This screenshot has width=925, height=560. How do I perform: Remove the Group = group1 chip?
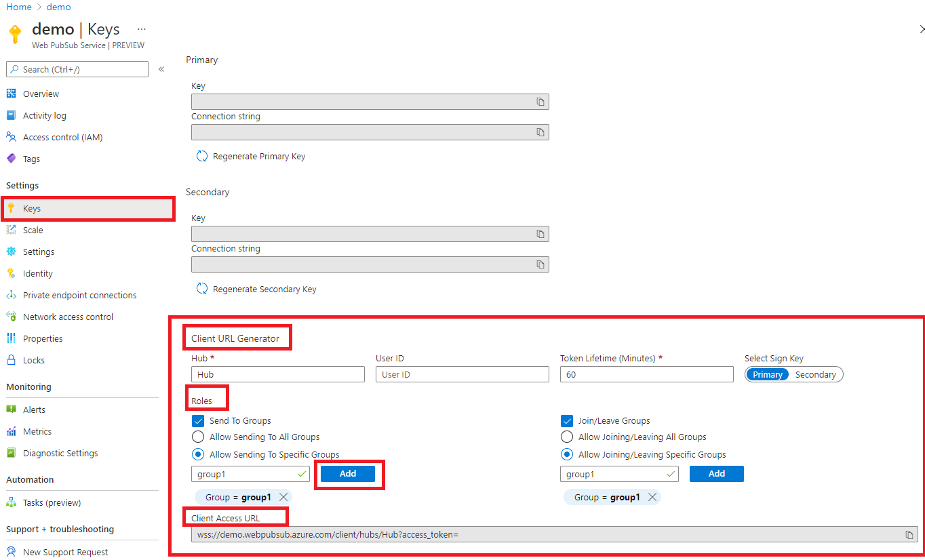(283, 496)
